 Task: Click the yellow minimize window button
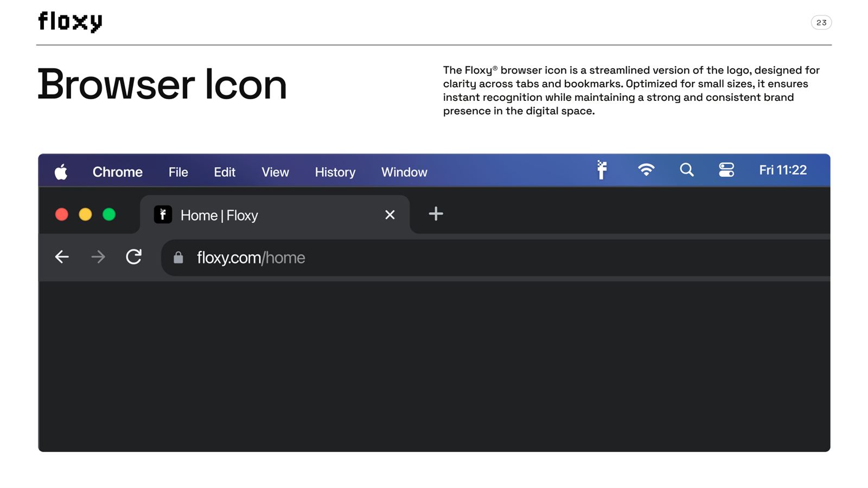click(85, 215)
